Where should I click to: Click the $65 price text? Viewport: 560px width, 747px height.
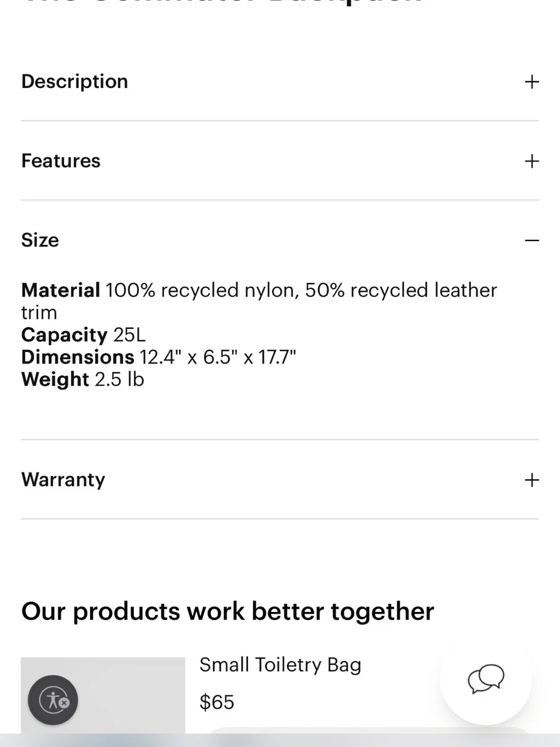(217, 702)
